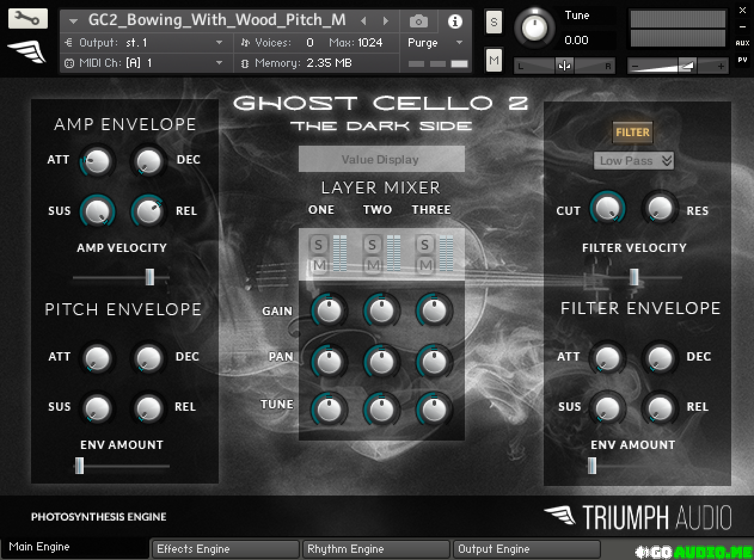The image size is (754, 560).
Task: Click the Value Display box
Action: [x=382, y=159]
